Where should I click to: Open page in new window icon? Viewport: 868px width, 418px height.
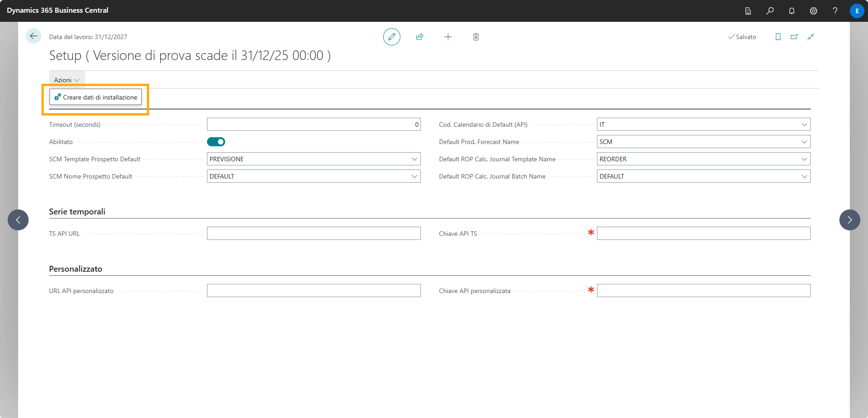(794, 37)
